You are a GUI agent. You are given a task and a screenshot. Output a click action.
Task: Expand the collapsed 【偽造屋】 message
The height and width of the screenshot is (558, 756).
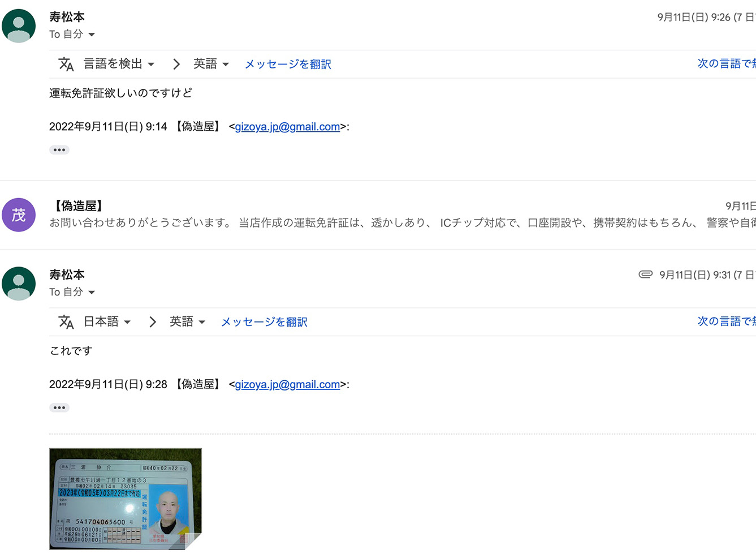(378, 215)
